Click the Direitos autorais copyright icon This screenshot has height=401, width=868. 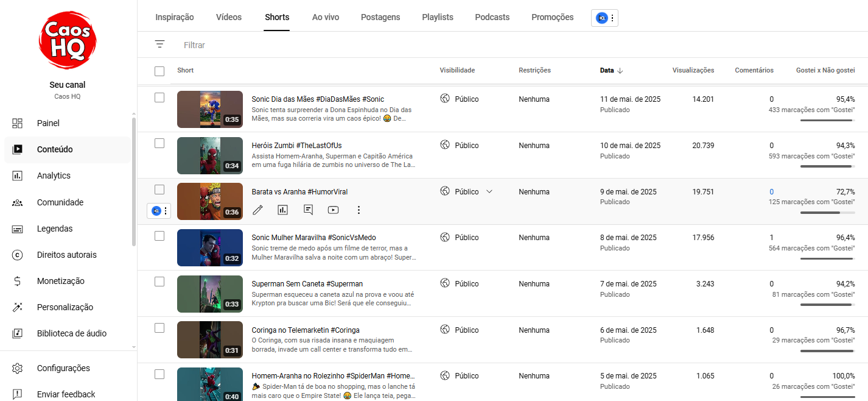click(x=18, y=255)
